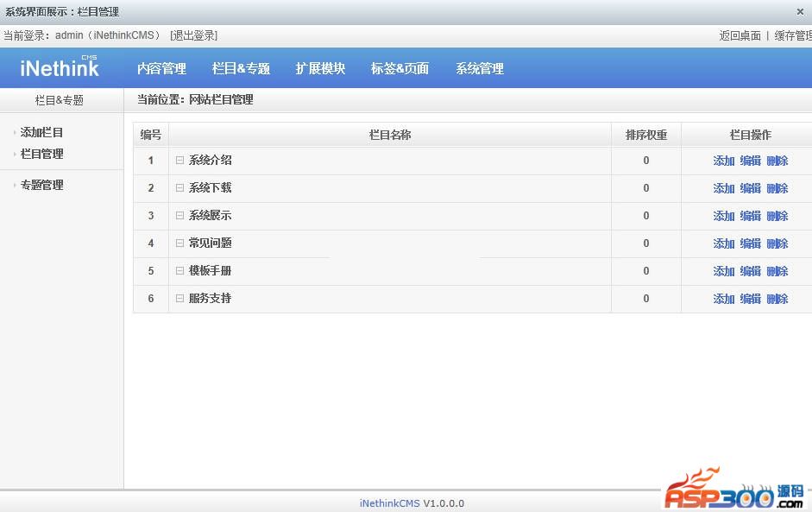The width and height of the screenshot is (812, 512).
Task: Click 添加 for 服务支持 row
Action: coord(723,299)
